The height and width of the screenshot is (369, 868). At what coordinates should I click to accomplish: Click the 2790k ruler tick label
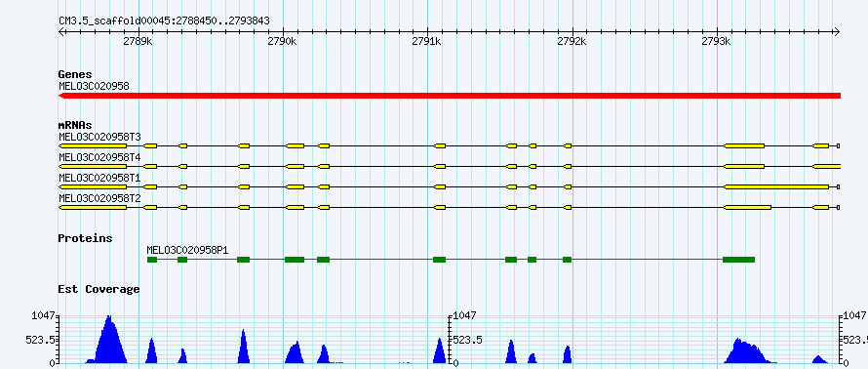pos(282,41)
